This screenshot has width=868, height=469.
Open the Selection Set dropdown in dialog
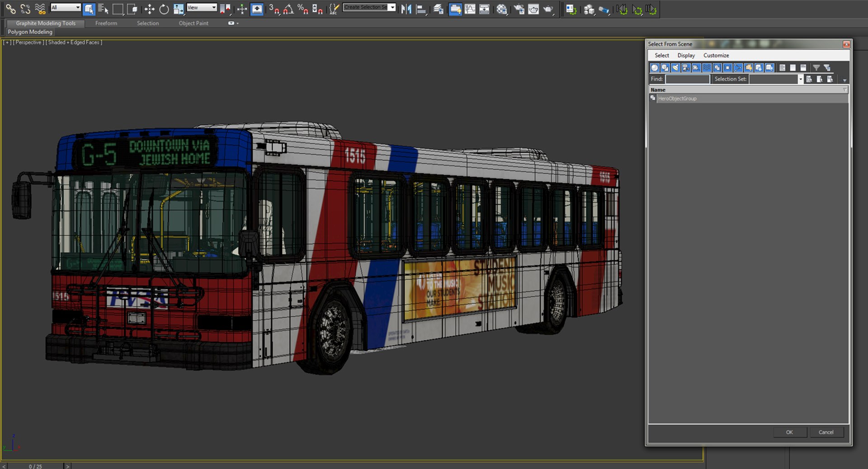coord(800,79)
